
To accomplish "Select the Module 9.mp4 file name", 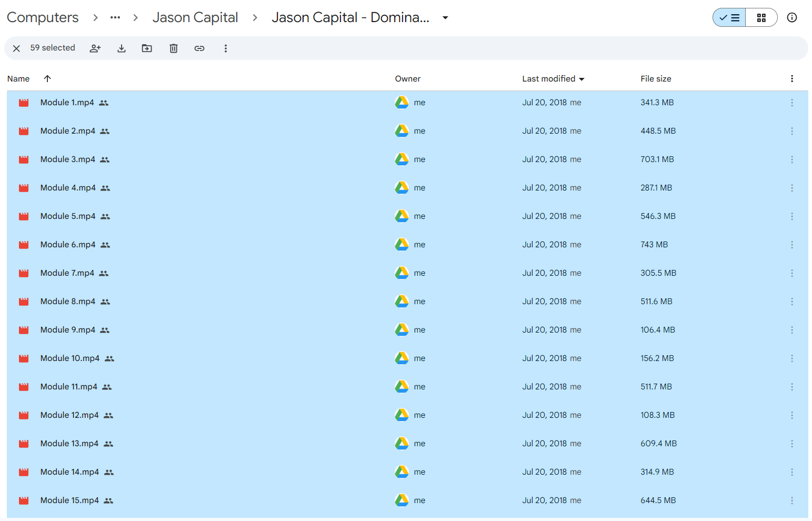I will [68, 330].
